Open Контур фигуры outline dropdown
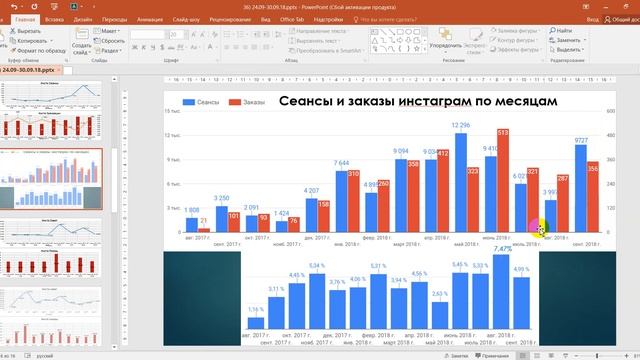The image size is (640, 360). (x=514, y=40)
